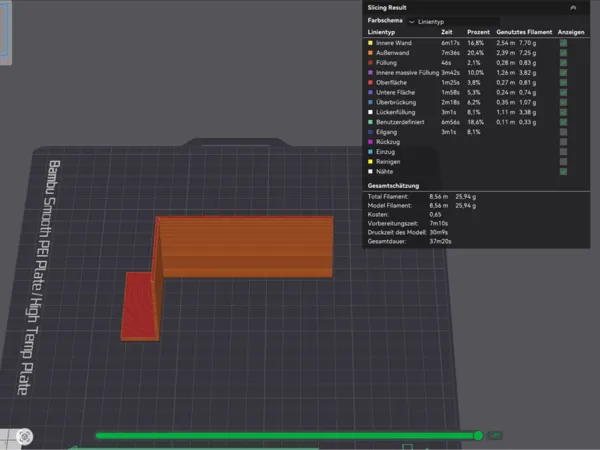
Task: Click the Druckzeit des Modell 30m9s value
Action: tap(439, 232)
